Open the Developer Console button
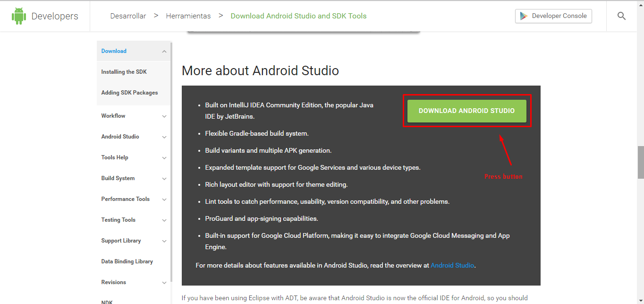The width and height of the screenshot is (644, 304). (553, 16)
